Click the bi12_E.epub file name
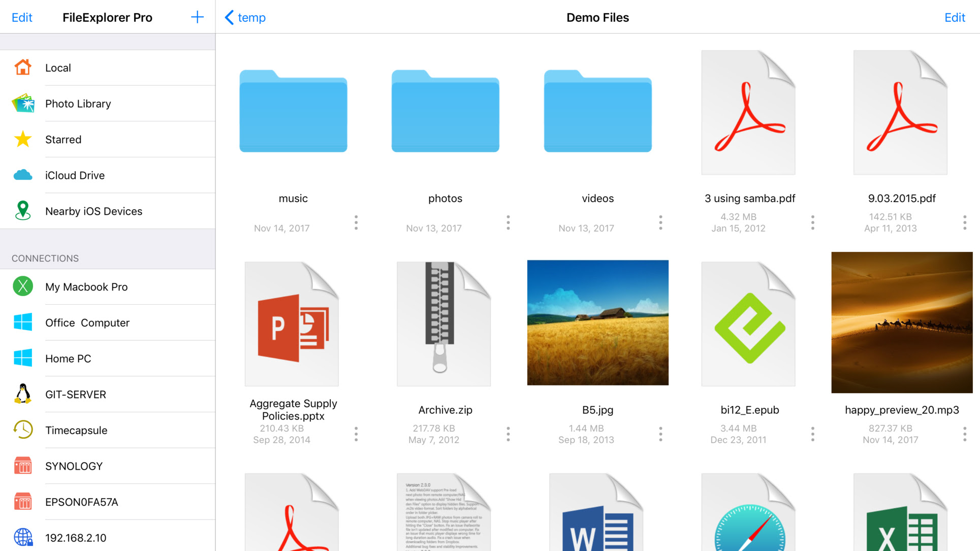 tap(749, 410)
